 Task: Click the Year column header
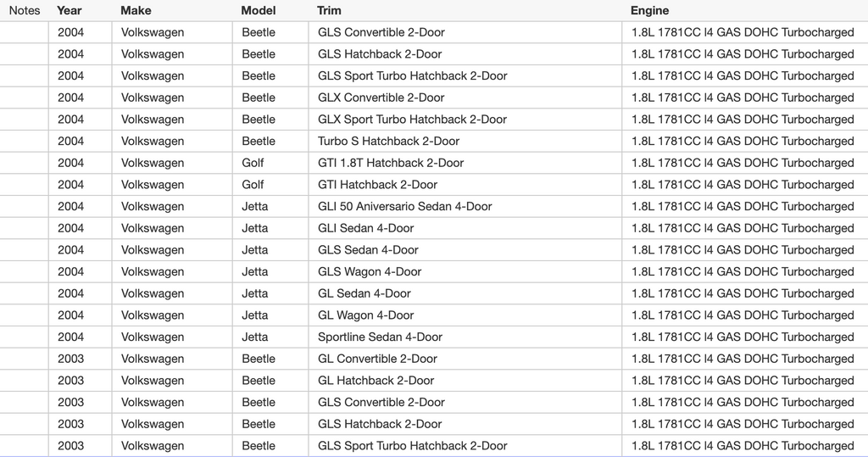70,11
